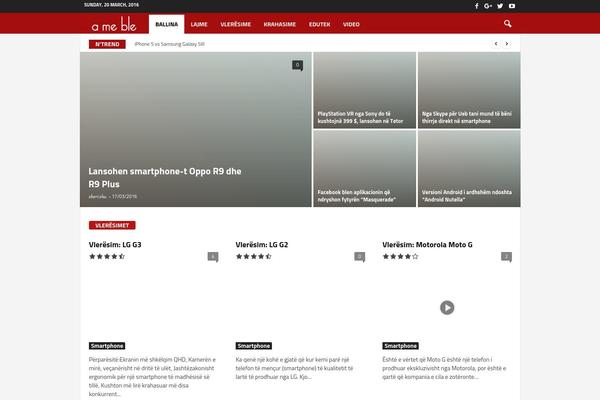Click comment bubble for Motorola Moto G review
Image resolution: width=600 pixels, height=400 pixels.
(x=506, y=257)
